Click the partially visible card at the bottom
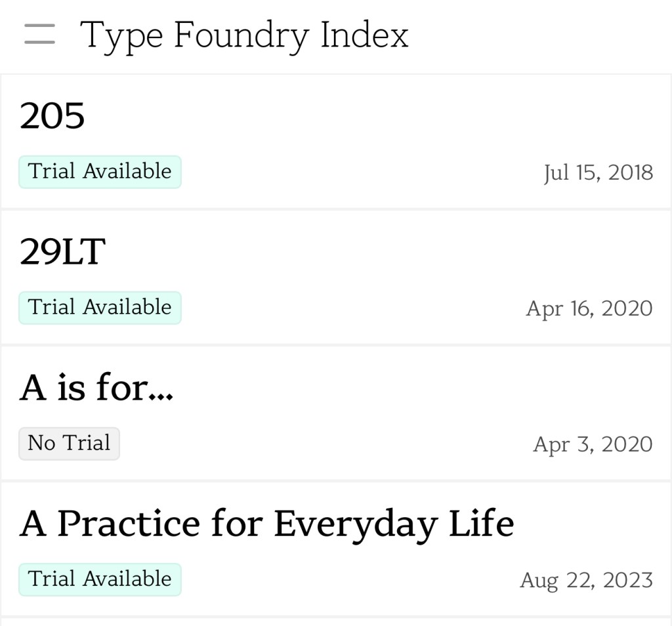 [336, 621]
